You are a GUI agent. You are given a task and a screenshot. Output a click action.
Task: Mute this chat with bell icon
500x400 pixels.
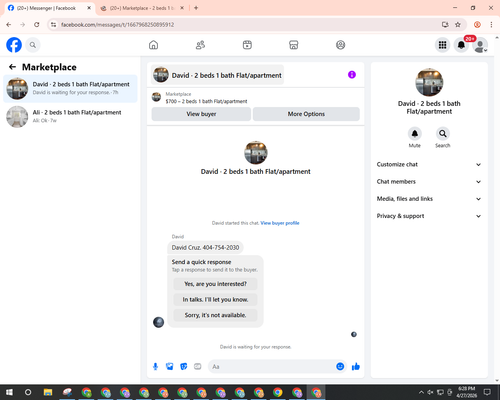415,134
